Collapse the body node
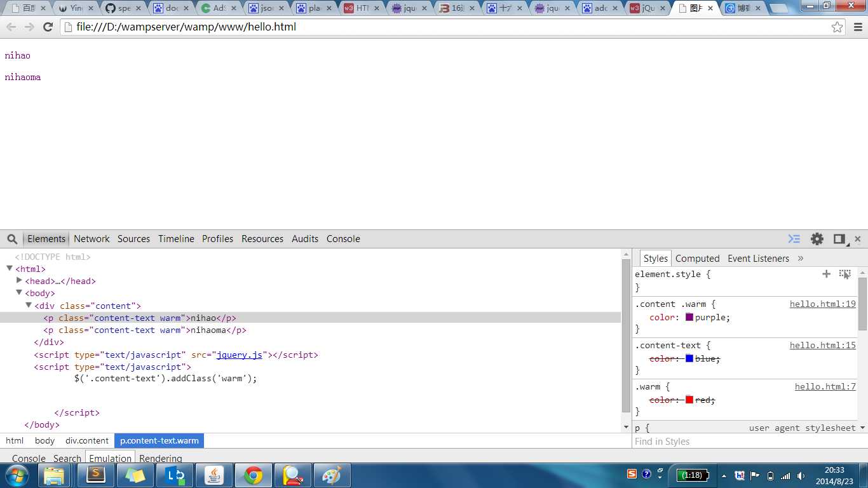Screen dimensions: 868x488 click(19, 292)
